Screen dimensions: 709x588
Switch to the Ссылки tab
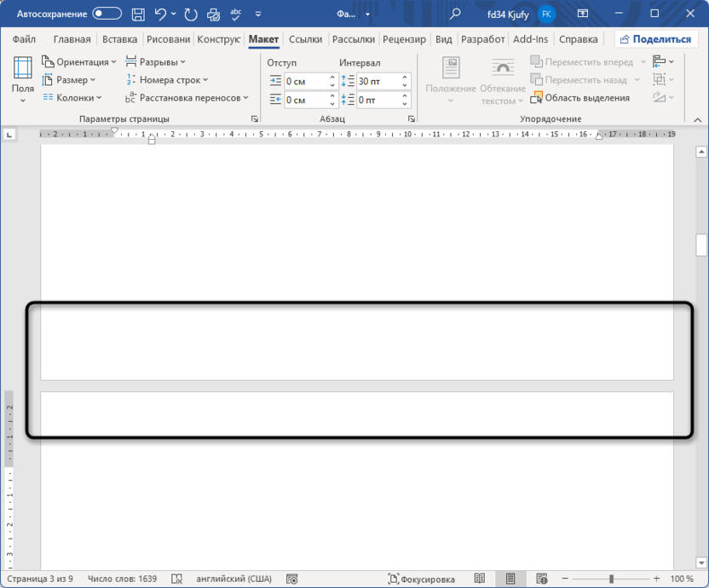click(305, 39)
